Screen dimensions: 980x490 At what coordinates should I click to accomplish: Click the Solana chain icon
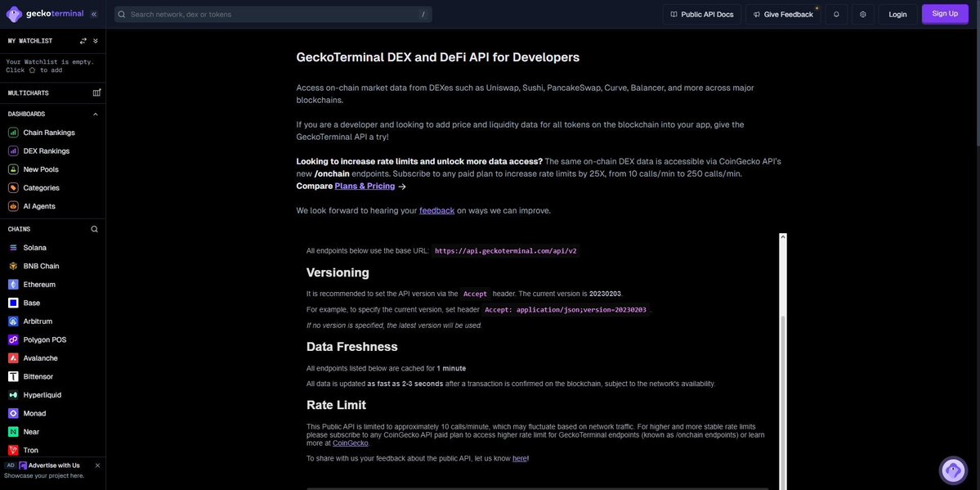(13, 248)
